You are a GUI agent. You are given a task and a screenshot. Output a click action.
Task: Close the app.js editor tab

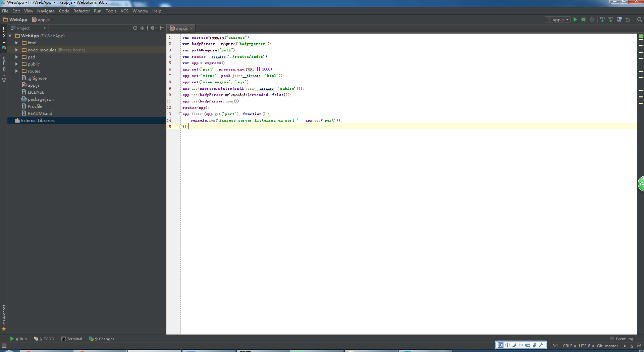(192, 29)
